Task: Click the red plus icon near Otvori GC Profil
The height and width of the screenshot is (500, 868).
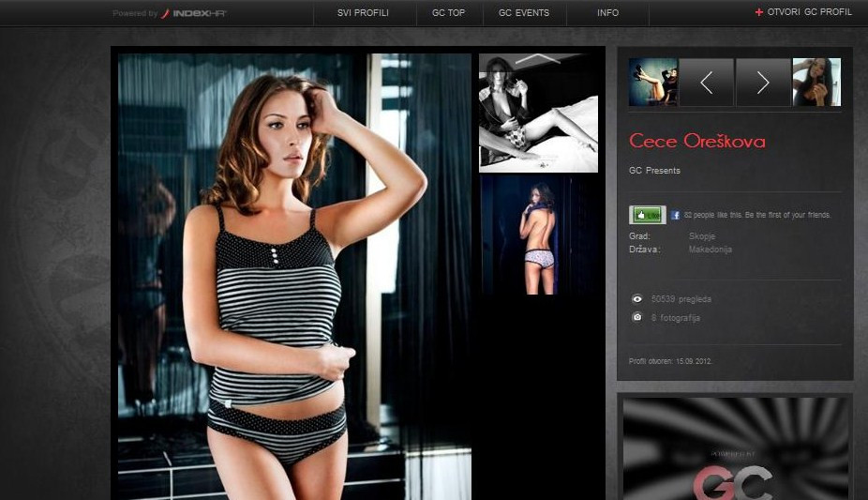Action: coord(759,12)
